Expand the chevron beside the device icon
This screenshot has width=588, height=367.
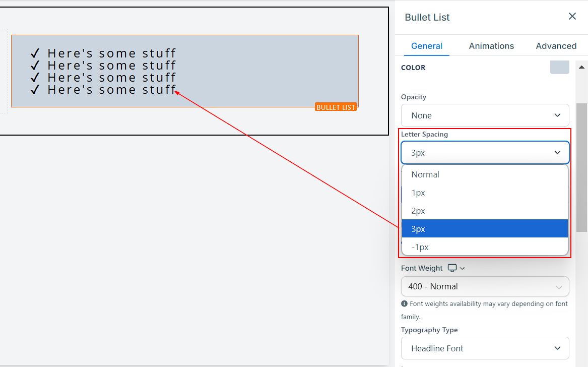(463, 268)
